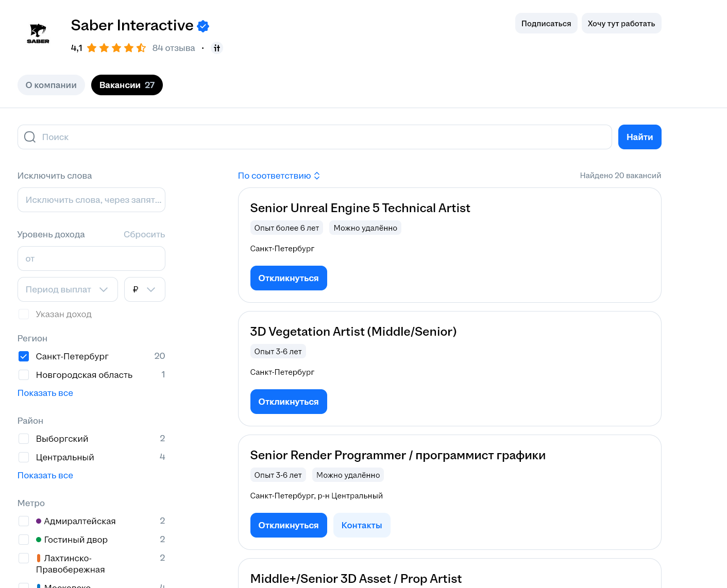Screen dimensions: 727x588
Task: Click the orange star rating
Action: coord(116,48)
